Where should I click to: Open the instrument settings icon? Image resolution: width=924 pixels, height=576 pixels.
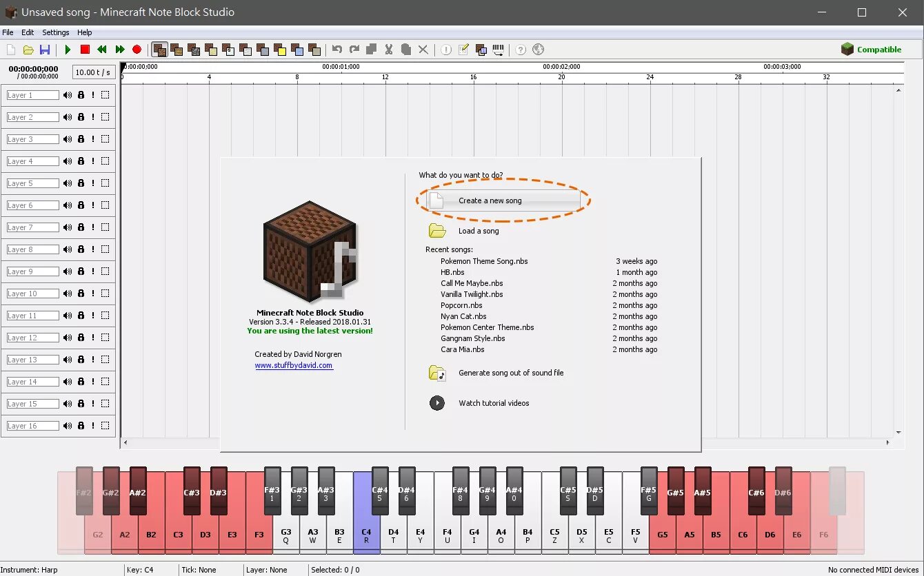tap(481, 50)
